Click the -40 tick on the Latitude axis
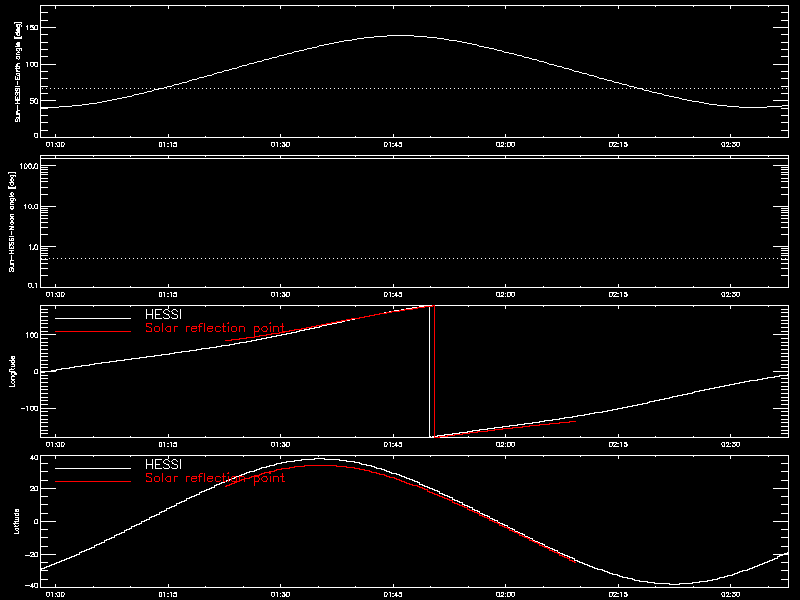The image size is (800, 600). tap(32, 585)
